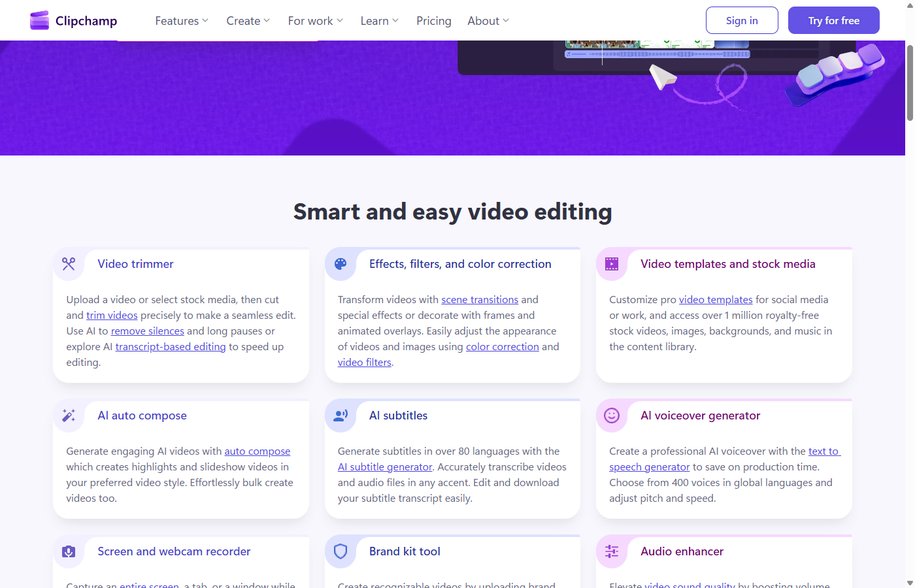915x588 pixels.
Task: Click the Brand kit shield icon
Action: [x=341, y=551]
